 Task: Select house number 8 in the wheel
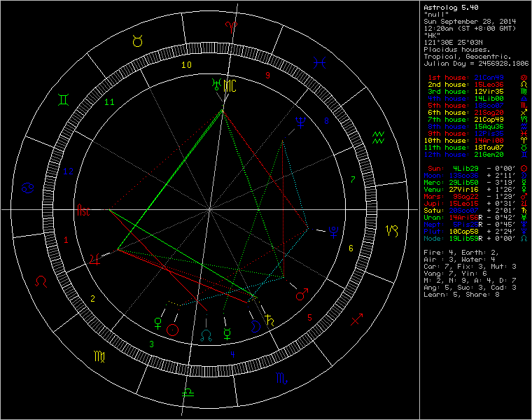pyautogui.click(x=326, y=120)
